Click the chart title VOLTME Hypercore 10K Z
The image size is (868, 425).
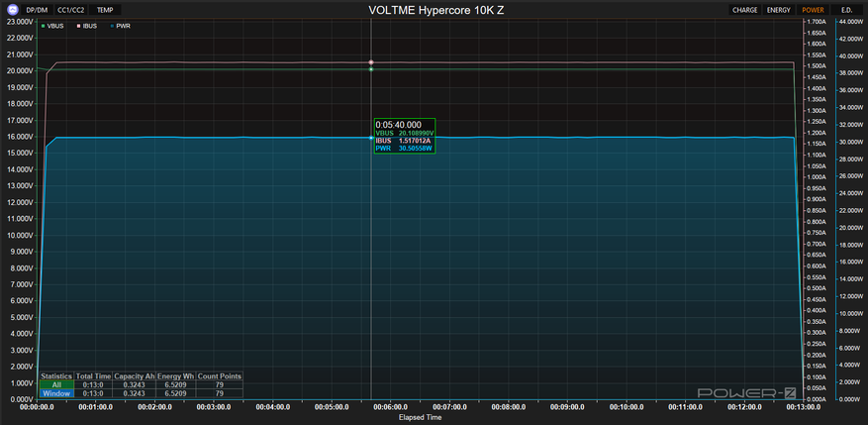coord(435,10)
